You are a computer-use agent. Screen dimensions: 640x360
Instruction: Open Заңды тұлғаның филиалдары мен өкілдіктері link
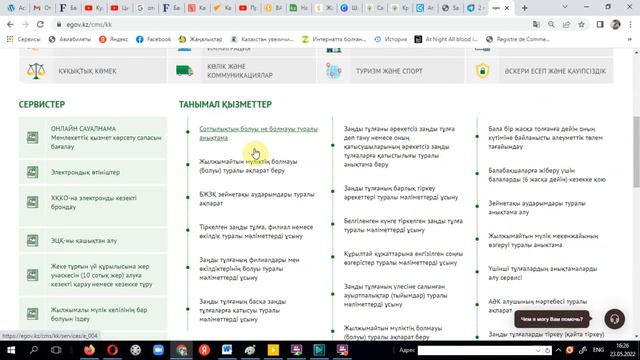(x=249, y=269)
